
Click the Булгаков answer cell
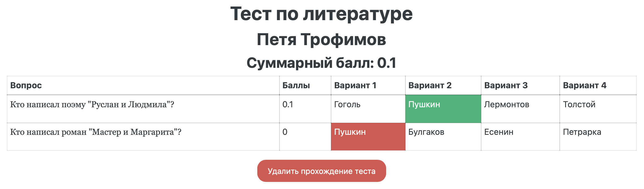click(426, 132)
